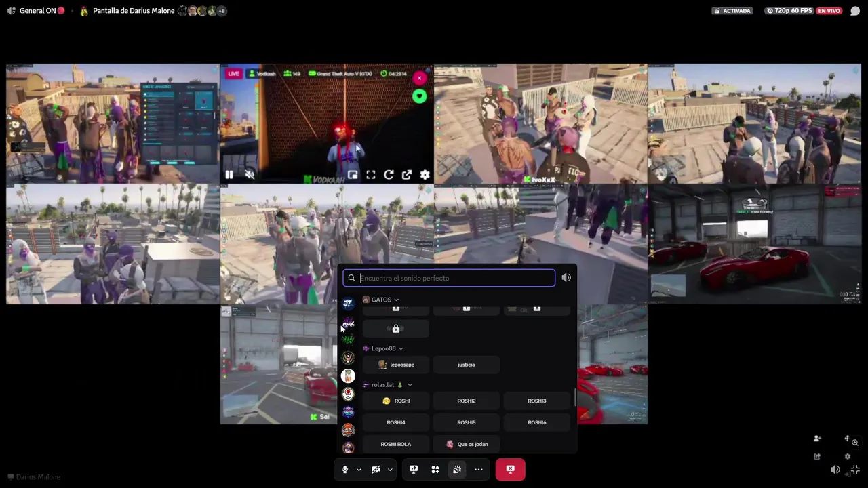The image size is (868, 488).
Task: Click the picture-in-picture icon on the stream
Action: 353,175
